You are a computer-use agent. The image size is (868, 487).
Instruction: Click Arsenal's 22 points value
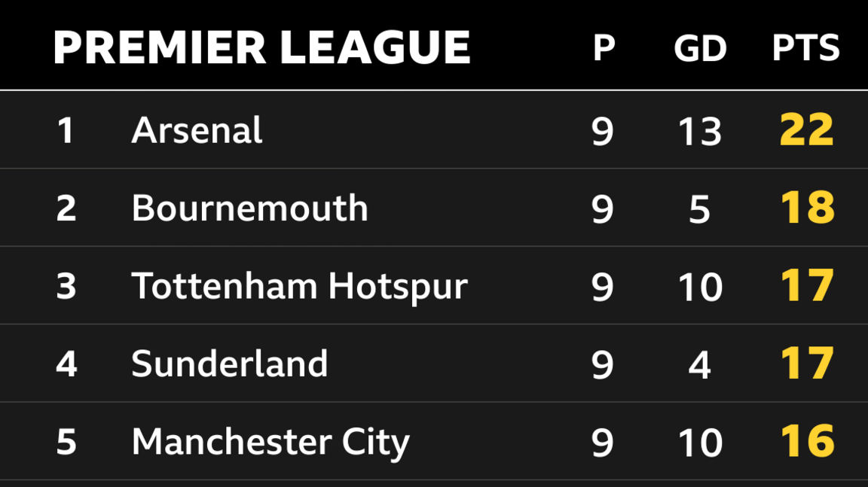(x=806, y=130)
